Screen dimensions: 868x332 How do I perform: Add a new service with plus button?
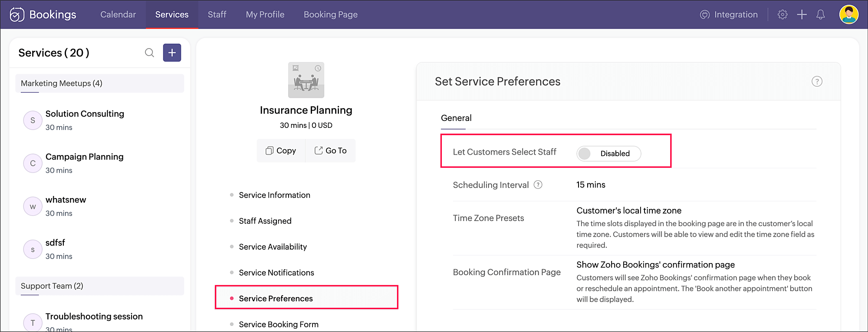click(x=172, y=53)
